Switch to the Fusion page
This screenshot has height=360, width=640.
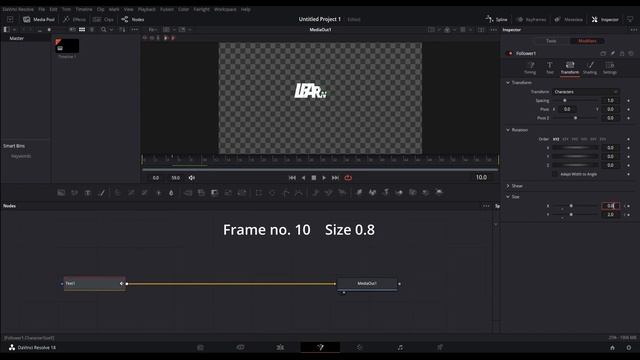click(x=320, y=347)
